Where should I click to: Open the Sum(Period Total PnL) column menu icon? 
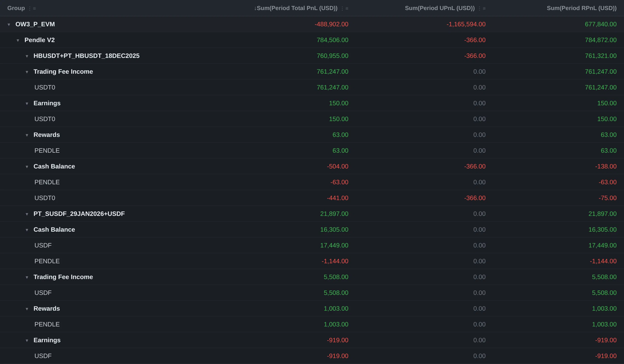click(345, 8)
